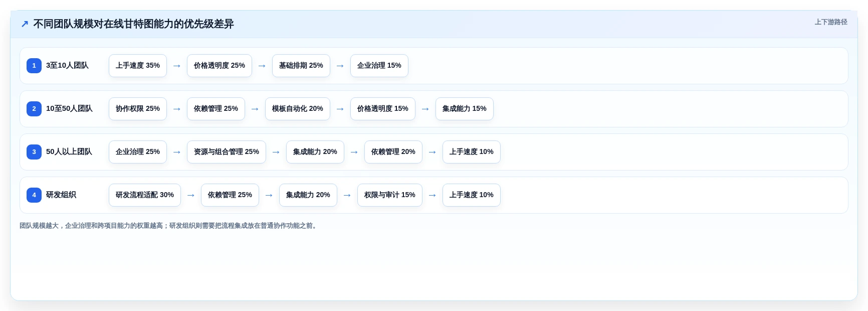The width and height of the screenshot is (868, 311).
Task: Select step badge 2 for 10至50人团队
Action: (x=34, y=109)
